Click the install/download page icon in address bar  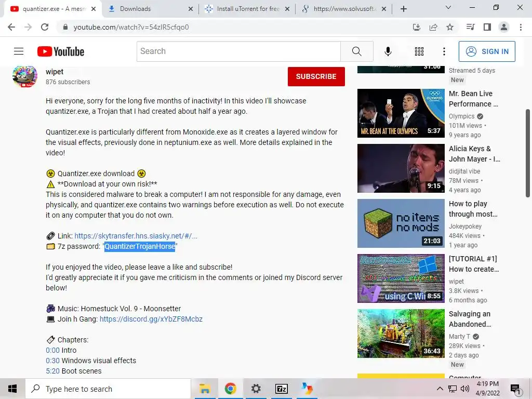pyautogui.click(x=416, y=27)
